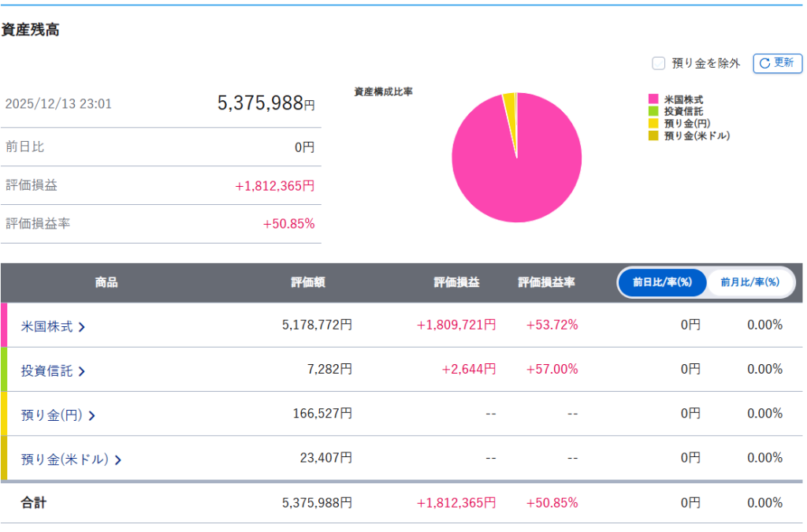Open the 米国株式 product link
This screenshot has height=532, width=807.
[46, 326]
